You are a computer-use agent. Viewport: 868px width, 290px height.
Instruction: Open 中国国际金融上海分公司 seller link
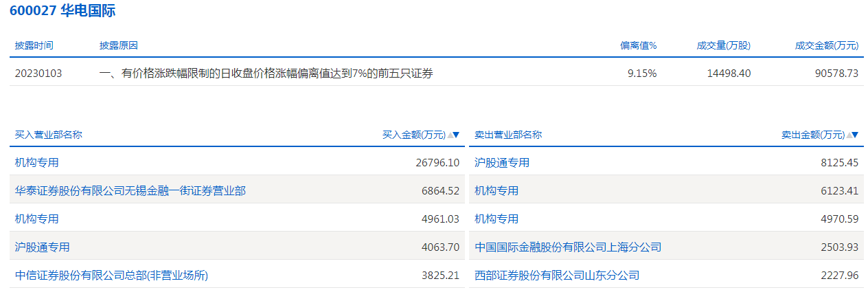point(568,247)
